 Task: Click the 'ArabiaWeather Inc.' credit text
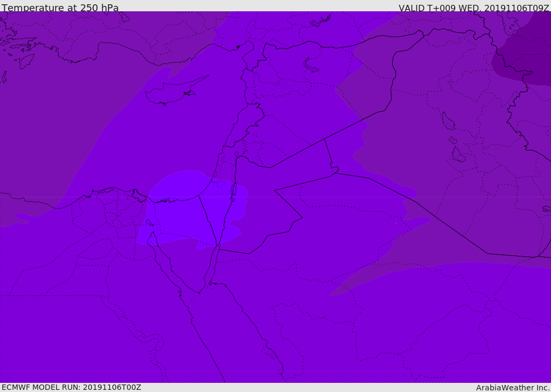(513, 388)
